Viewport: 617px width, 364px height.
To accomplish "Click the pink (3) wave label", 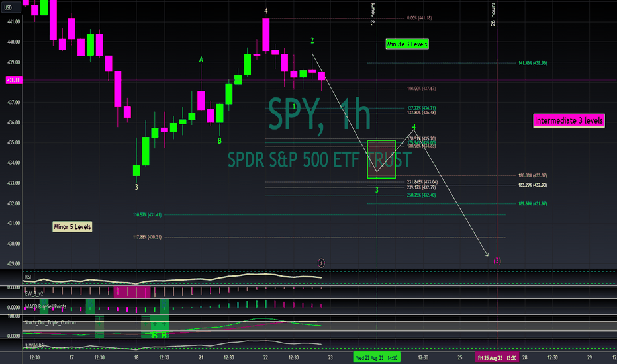I will tap(497, 261).
